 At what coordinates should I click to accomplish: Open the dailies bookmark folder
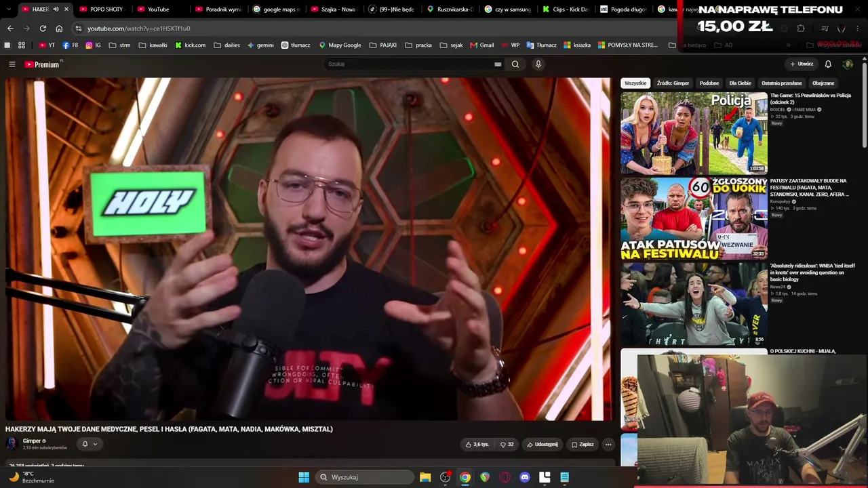pos(226,45)
